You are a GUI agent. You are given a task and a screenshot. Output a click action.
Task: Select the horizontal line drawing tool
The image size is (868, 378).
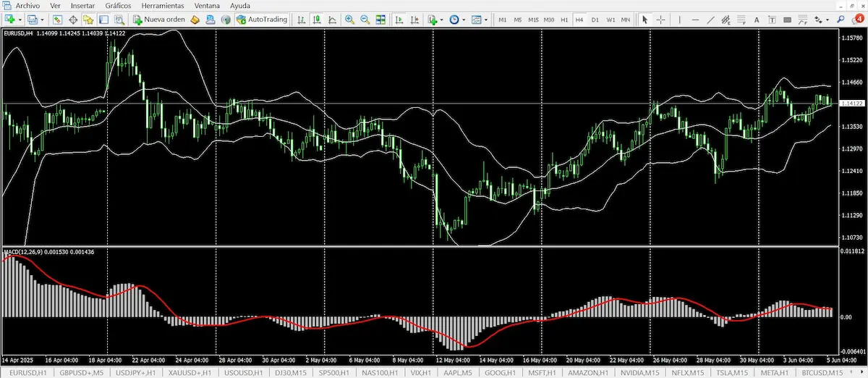[695, 20]
